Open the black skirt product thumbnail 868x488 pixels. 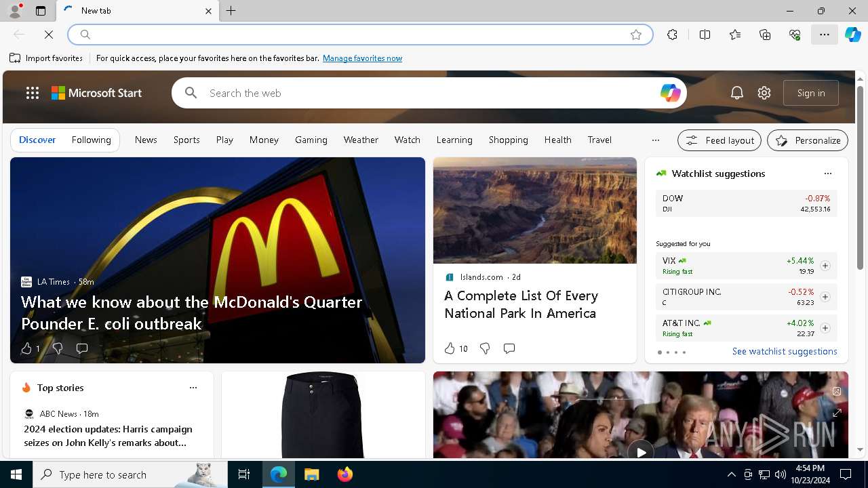point(323,415)
